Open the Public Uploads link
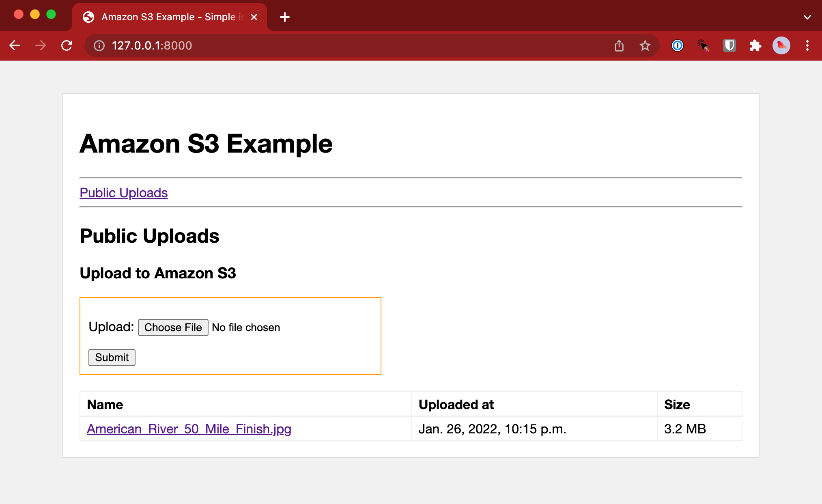 123,193
